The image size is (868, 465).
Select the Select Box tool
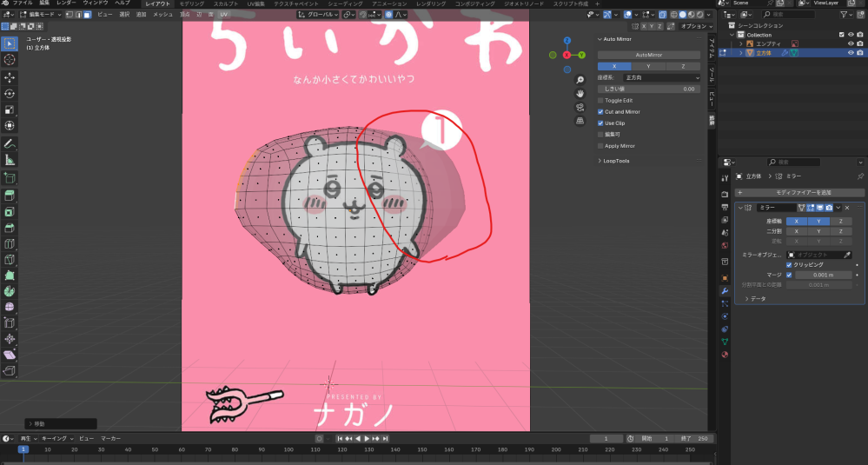[x=10, y=43]
